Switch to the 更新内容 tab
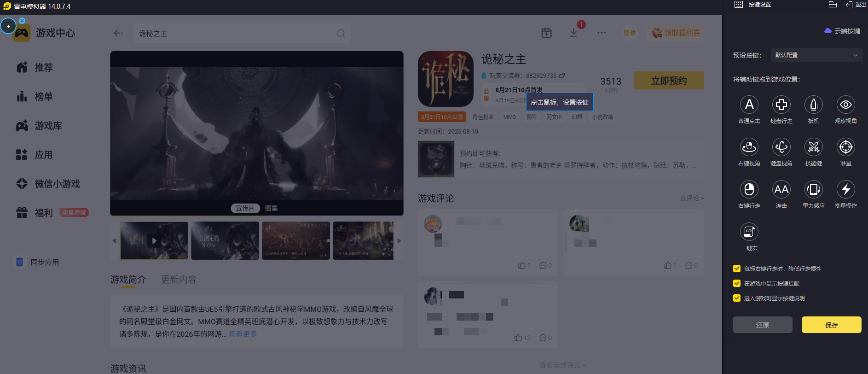Viewport: 868px width, 374px height. [179, 280]
